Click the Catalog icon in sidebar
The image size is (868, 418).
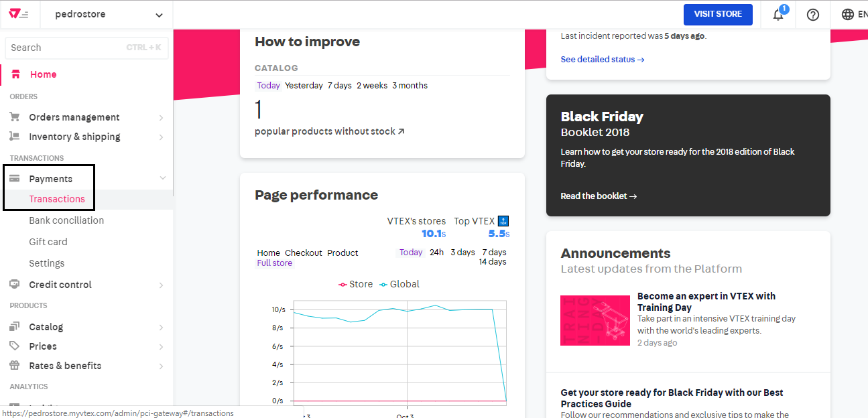coord(15,326)
